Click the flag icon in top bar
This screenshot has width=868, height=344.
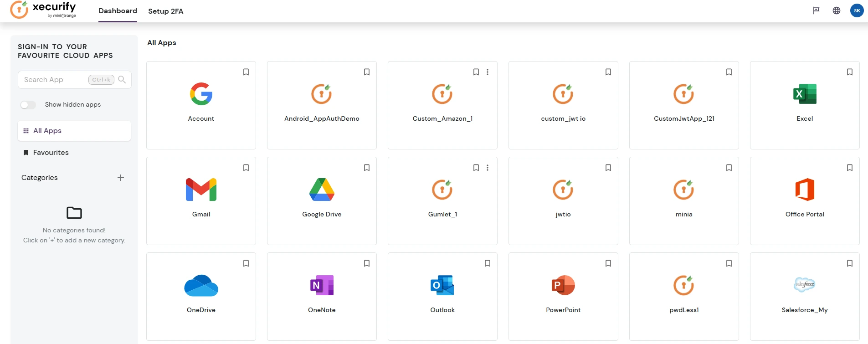(816, 10)
